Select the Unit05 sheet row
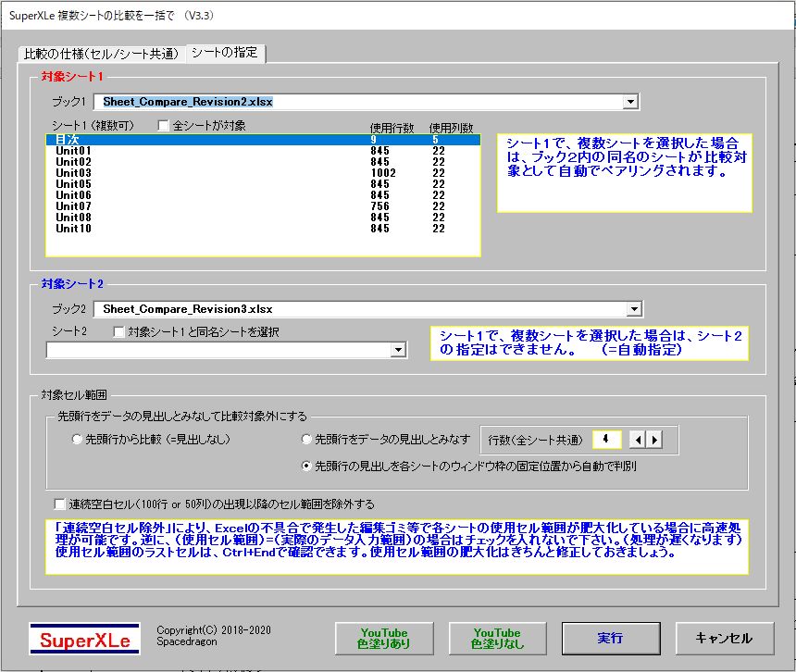 pyautogui.click(x=263, y=184)
